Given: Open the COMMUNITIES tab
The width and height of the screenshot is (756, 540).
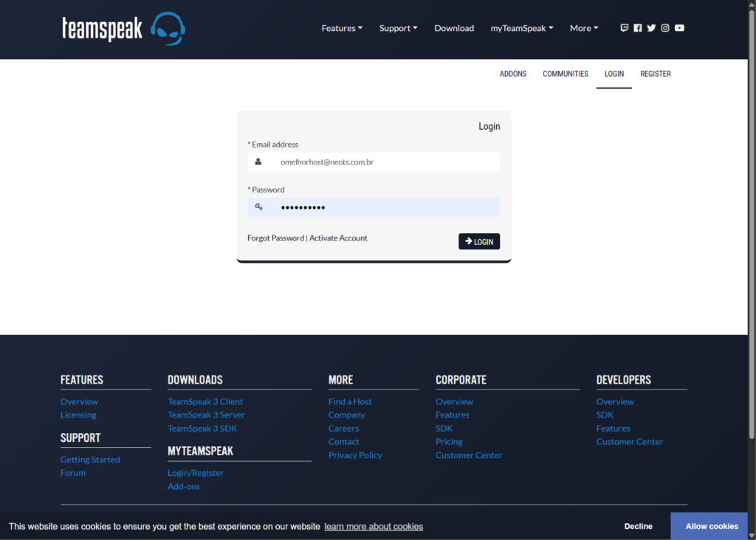Looking at the screenshot, I should pyautogui.click(x=565, y=74).
